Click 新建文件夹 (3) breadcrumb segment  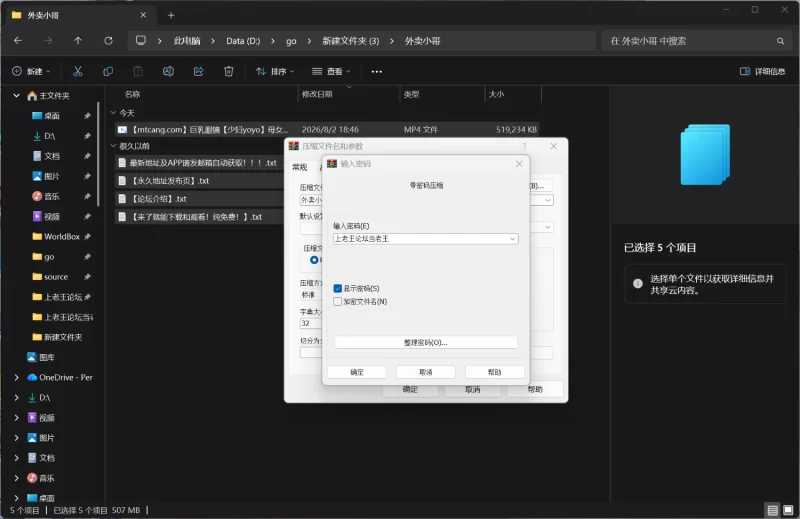(351, 41)
